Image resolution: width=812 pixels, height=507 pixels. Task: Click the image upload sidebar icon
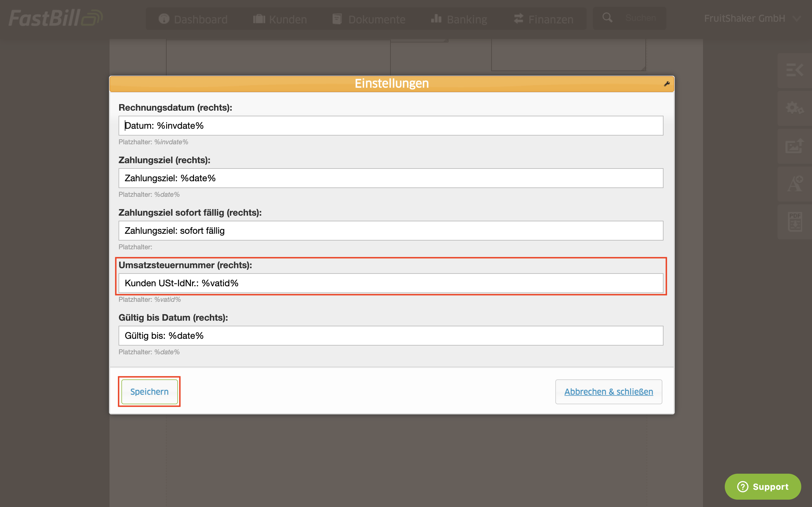pyautogui.click(x=794, y=146)
